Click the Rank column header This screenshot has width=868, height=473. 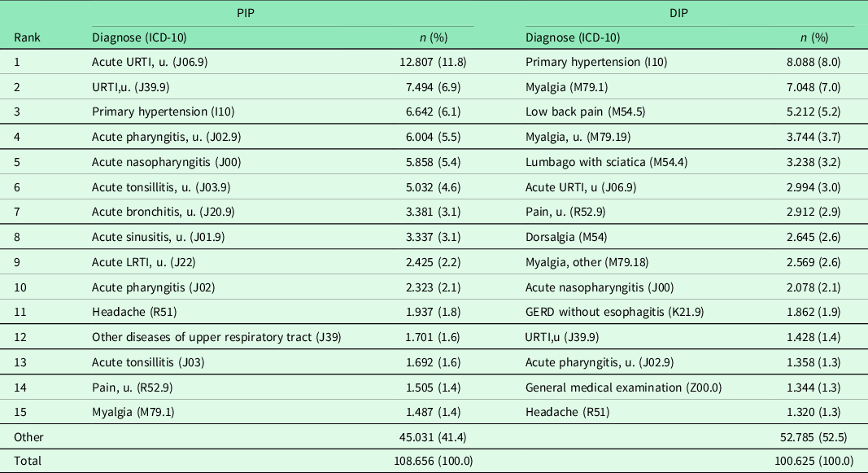28,37
